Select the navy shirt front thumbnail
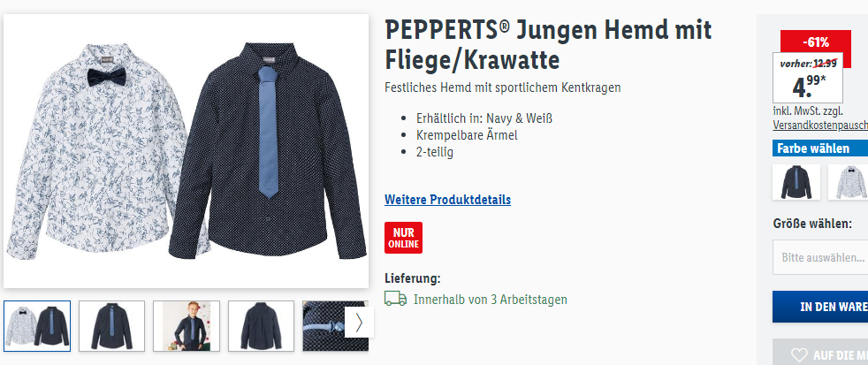This screenshot has height=365, width=868. pyautogui.click(x=112, y=326)
